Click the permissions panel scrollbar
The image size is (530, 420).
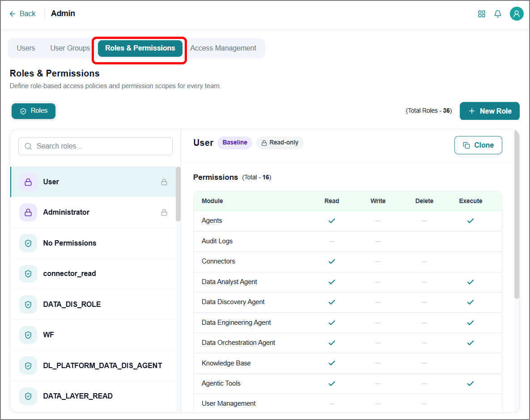(x=517, y=214)
